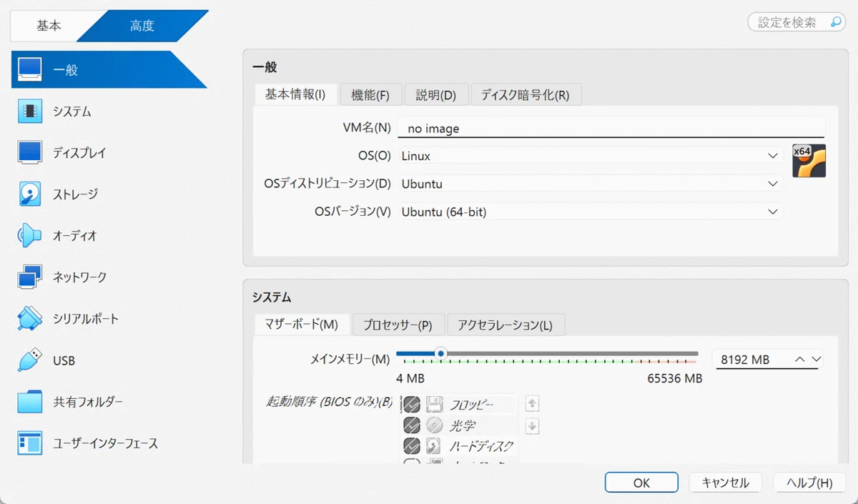
Task: Move boot item up with arrow button
Action: 531,403
